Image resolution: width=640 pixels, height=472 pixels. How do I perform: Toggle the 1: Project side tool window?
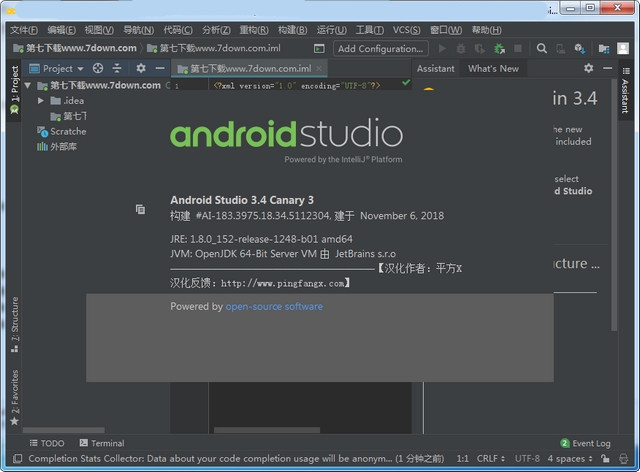(x=13, y=92)
